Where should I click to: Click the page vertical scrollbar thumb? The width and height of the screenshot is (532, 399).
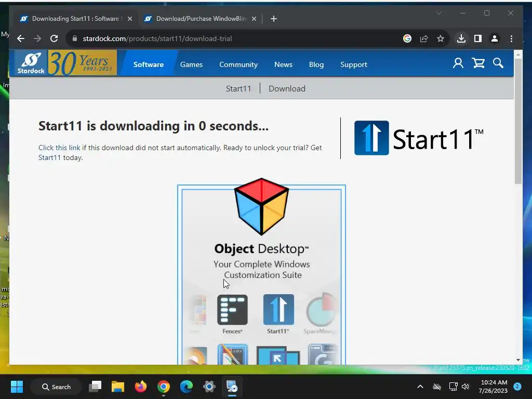[x=518, y=121]
